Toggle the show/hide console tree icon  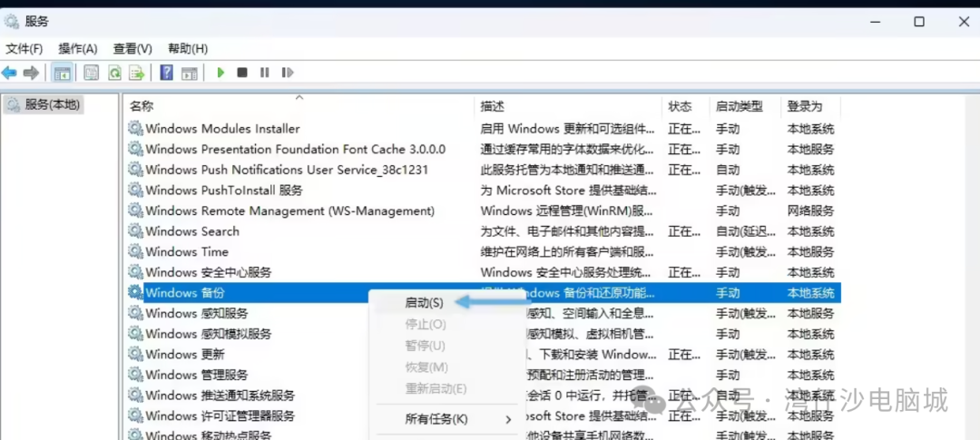(63, 73)
